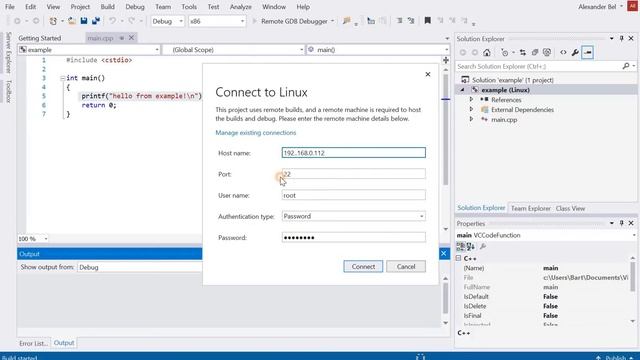Open the main VCCodeFunction object dropdown
The image size is (640, 360).
tap(634, 235)
